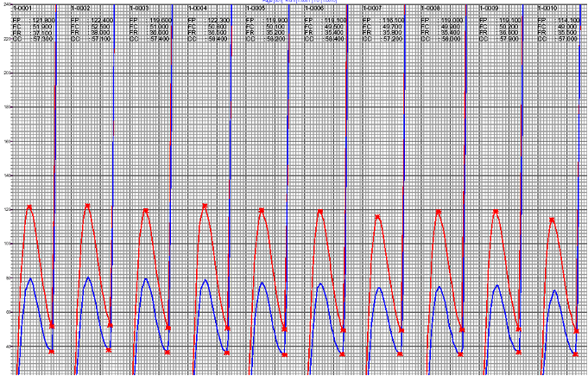Click the CC value row in panel 1-0003

tap(150, 39)
